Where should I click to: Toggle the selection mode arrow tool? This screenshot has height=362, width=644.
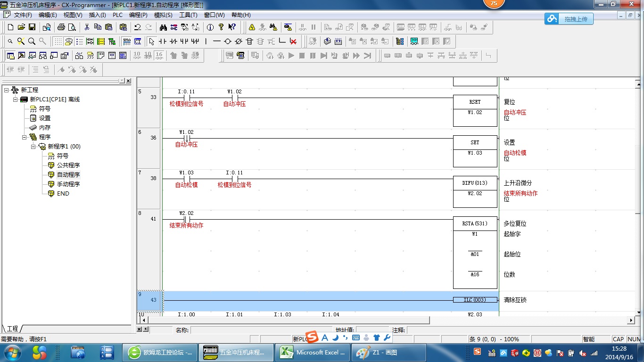(151, 41)
